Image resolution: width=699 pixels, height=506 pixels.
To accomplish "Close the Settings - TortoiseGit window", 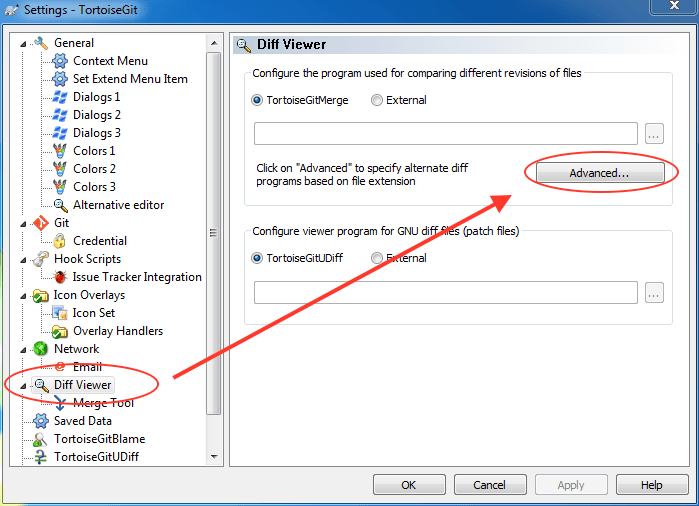I will coord(674,6).
